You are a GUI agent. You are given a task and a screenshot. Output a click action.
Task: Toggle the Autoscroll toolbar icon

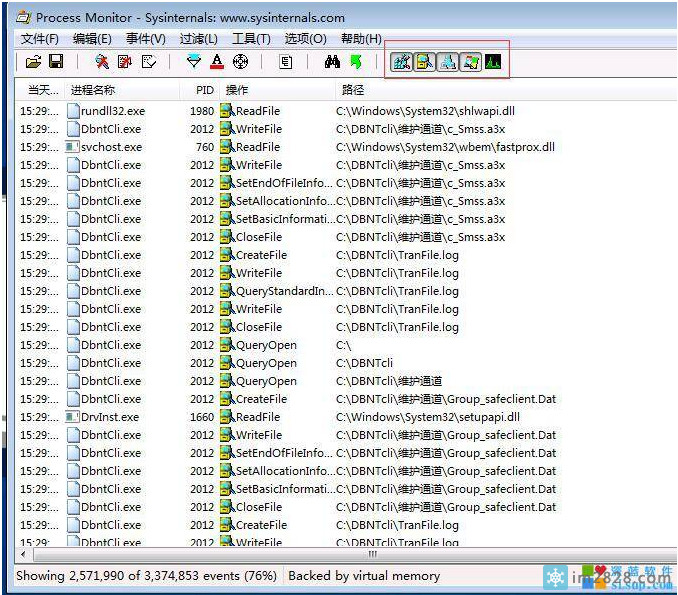(125, 62)
